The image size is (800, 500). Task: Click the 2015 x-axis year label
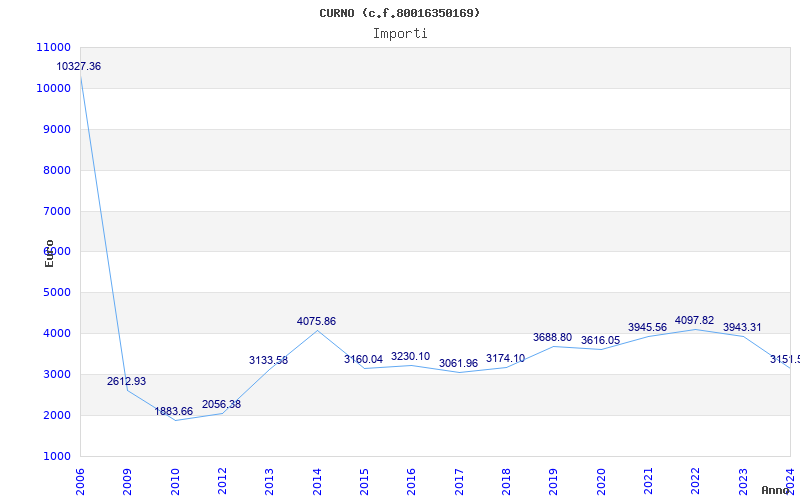pyautogui.click(x=364, y=482)
